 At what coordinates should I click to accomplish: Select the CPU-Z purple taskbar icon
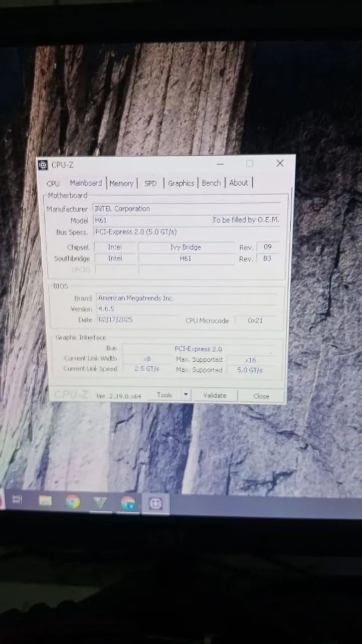click(x=156, y=504)
